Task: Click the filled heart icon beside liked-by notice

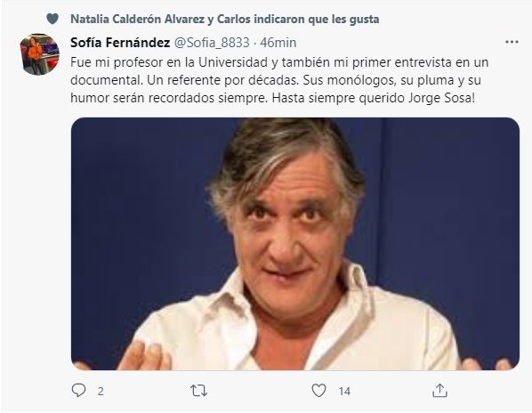Action: coord(52,19)
